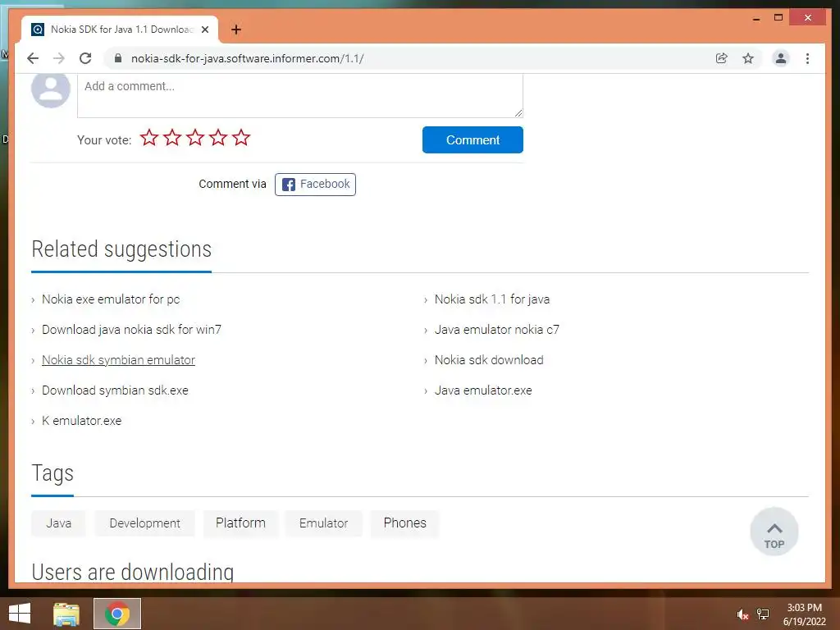Click the user avatar beside comment box
This screenshot has width=840, height=630.
point(50,89)
